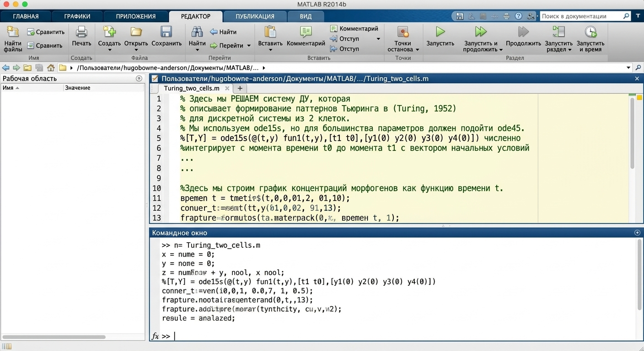The image size is (644, 351).
Task: Click the editor vertical scrollbar
Action: [x=633, y=133]
